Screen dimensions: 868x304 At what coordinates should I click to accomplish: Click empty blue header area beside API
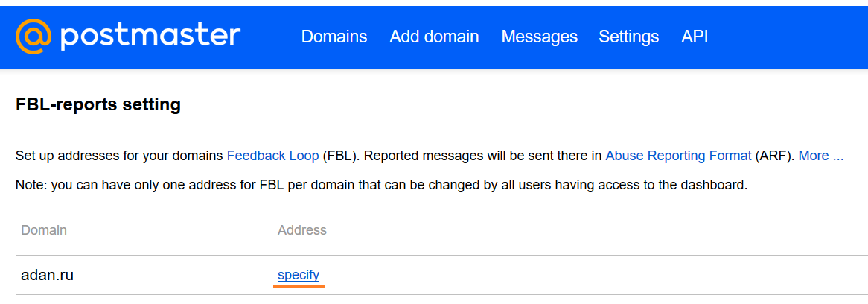point(786,37)
